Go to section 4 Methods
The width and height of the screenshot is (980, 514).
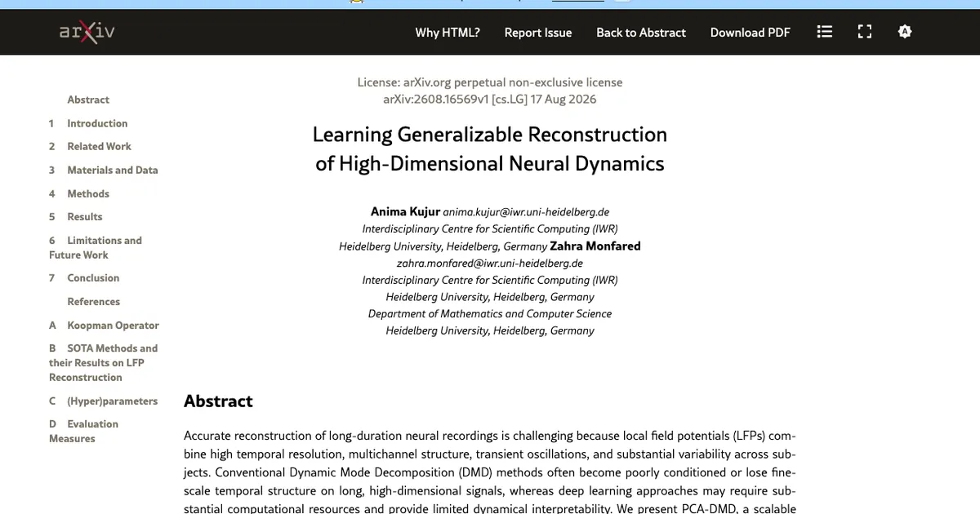(78, 193)
